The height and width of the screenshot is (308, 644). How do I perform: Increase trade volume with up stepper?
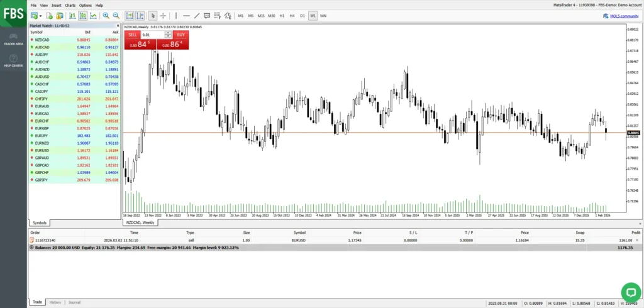click(168, 33)
